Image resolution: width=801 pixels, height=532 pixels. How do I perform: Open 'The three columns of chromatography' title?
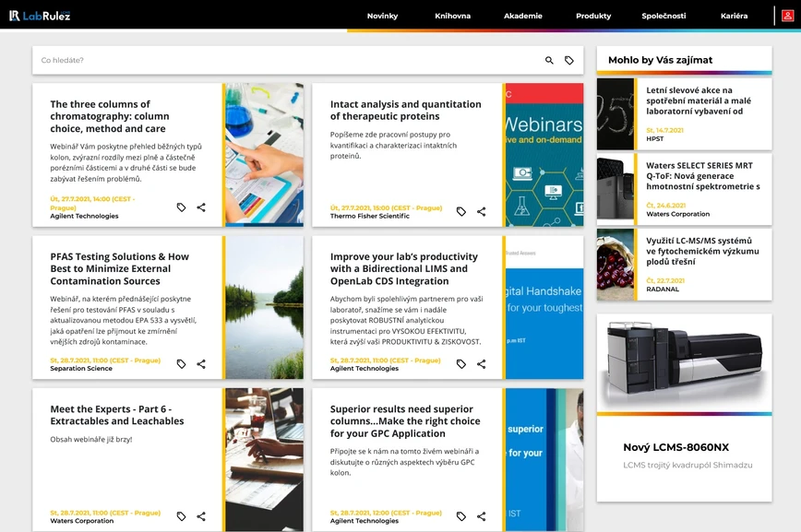click(110, 116)
